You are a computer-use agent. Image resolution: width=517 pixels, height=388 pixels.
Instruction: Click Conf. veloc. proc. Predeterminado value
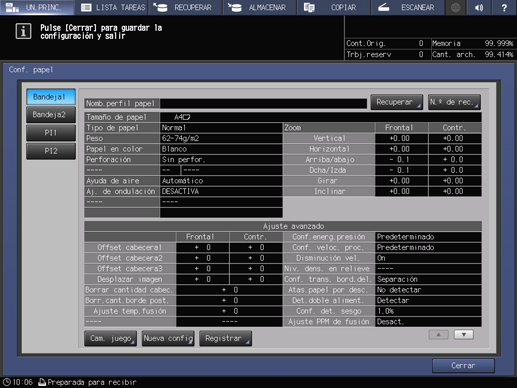428,247
